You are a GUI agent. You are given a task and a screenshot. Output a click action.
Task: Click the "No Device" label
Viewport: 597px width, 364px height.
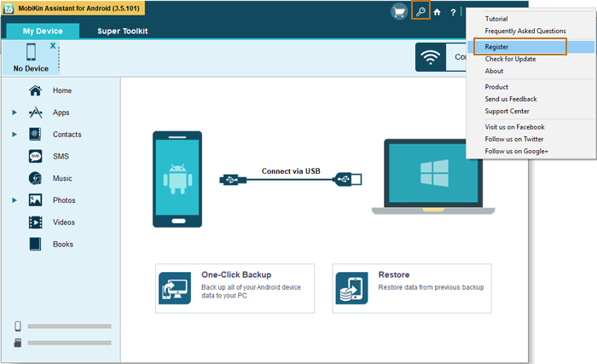tap(31, 68)
